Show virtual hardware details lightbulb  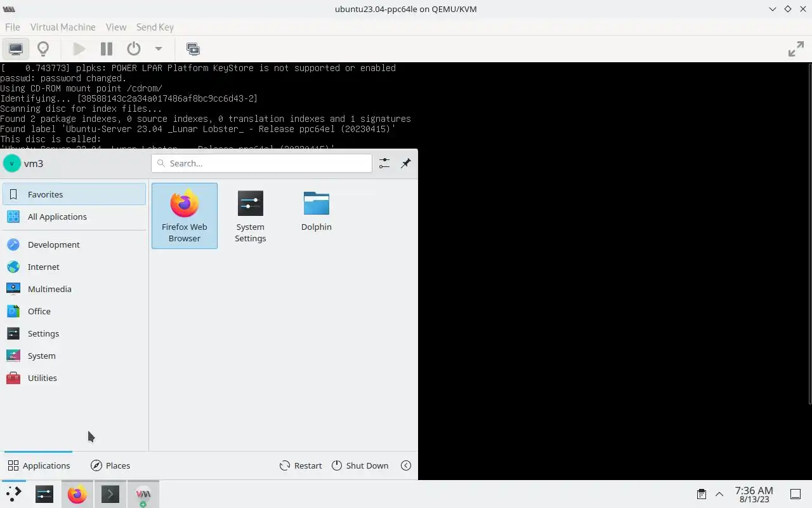[x=43, y=49]
